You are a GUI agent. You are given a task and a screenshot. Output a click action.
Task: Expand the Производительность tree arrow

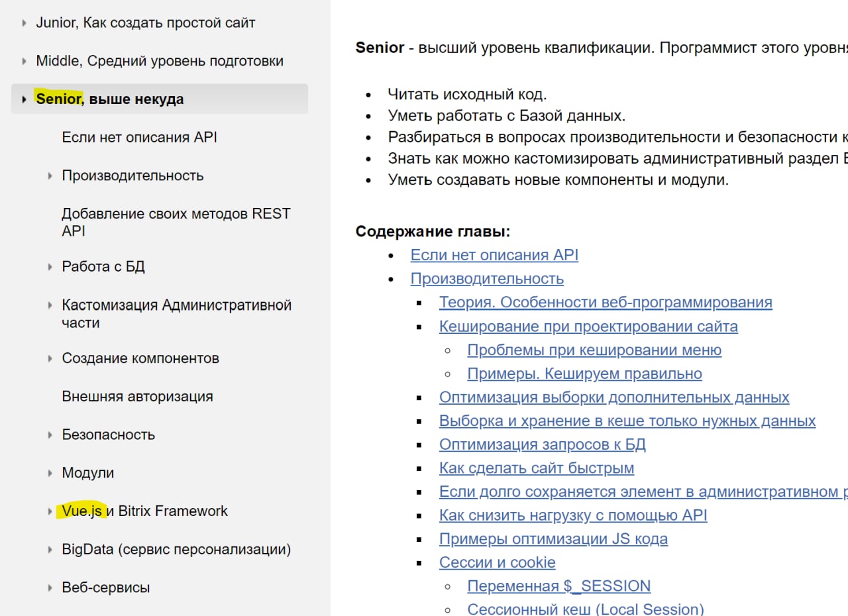coord(50,176)
